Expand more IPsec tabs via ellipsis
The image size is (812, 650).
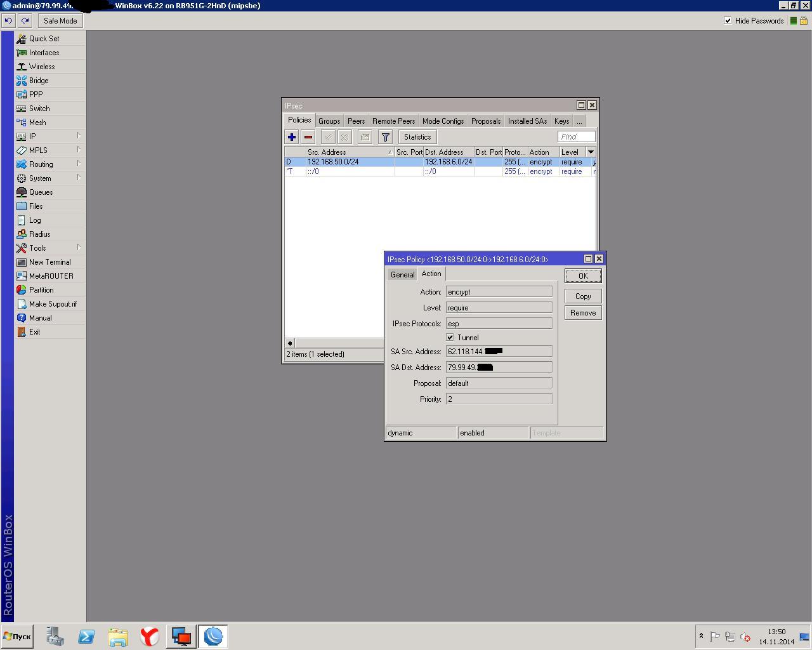point(579,121)
